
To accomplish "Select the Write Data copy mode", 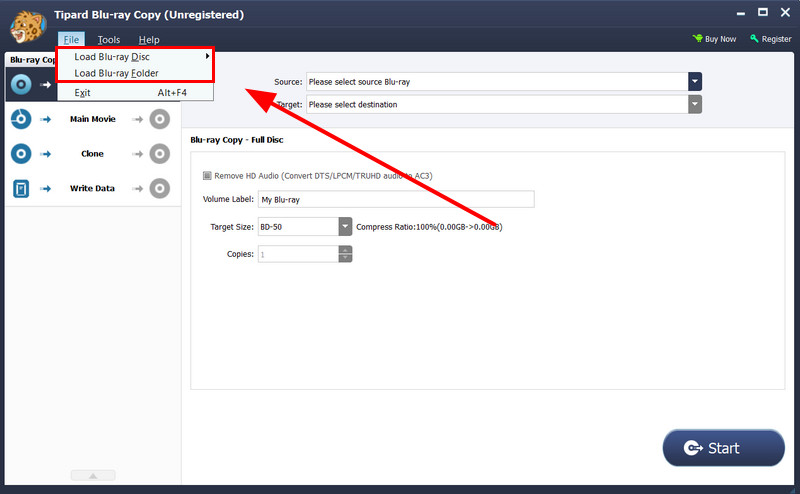I will coord(92,188).
